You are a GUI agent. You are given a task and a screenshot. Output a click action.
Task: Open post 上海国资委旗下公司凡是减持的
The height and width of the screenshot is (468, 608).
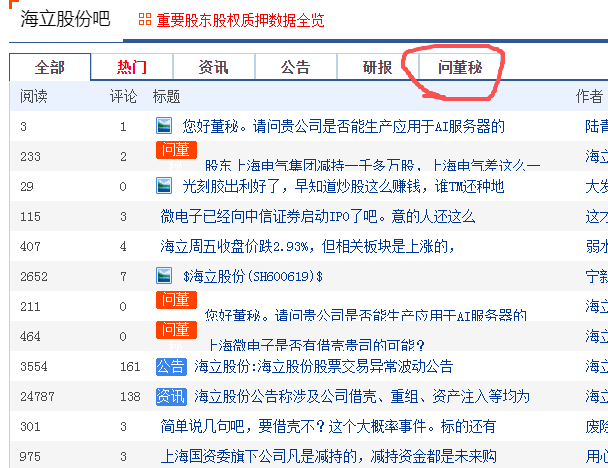(x=328, y=456)
